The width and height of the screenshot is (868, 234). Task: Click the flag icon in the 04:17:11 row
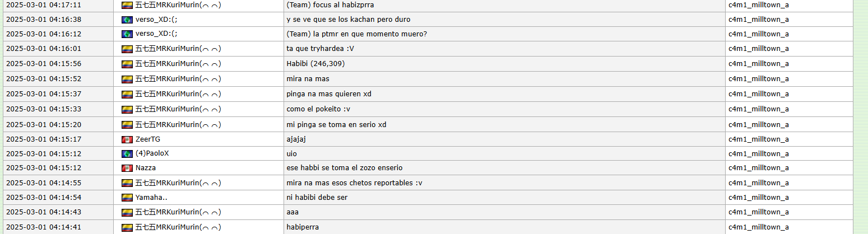[x=127, y=5]
